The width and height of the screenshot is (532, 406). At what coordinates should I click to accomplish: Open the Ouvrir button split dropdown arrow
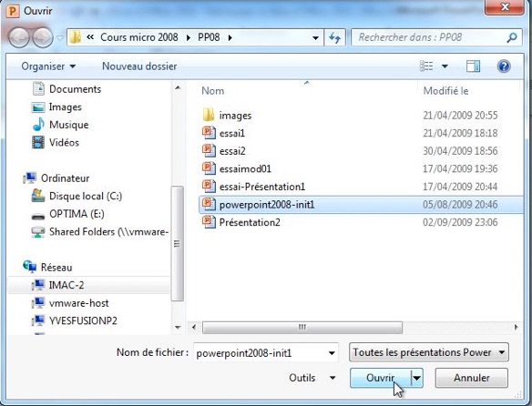click(x=417, y=378)
